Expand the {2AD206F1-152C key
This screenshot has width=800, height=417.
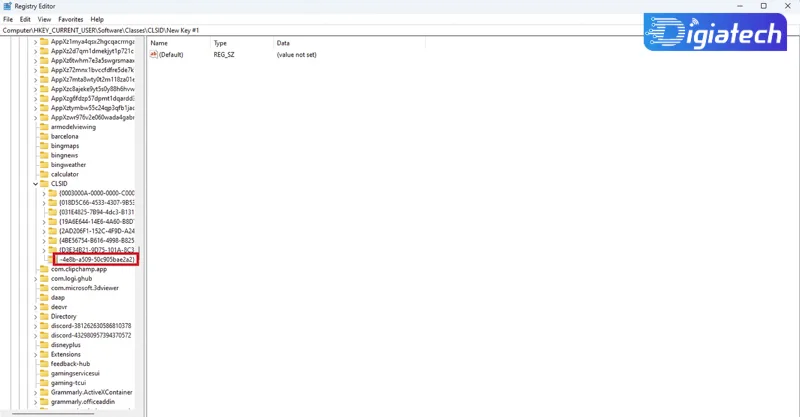point(44,231)
